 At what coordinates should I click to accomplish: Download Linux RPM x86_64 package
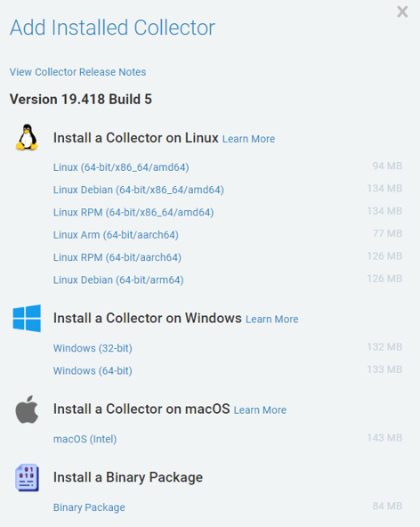(133, 212)
